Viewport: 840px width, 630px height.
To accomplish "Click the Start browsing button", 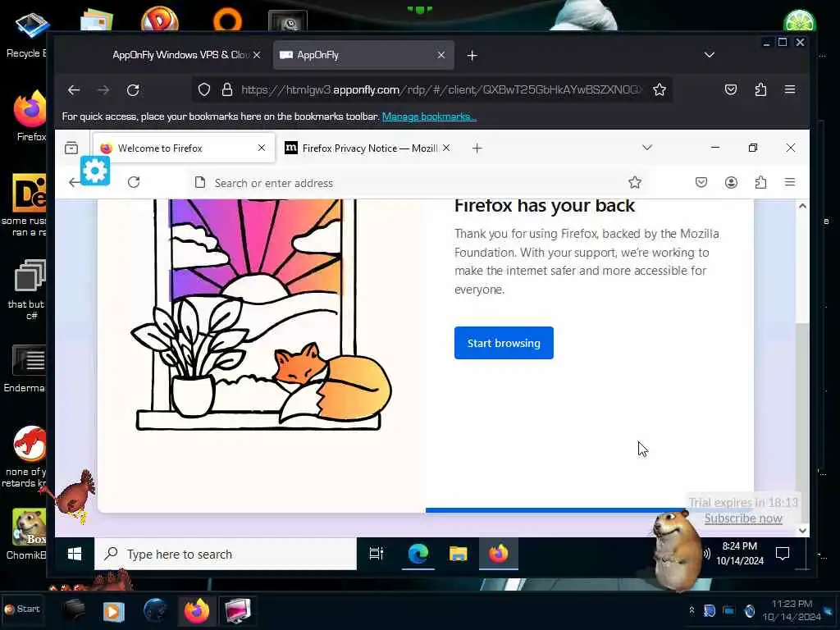I will coord(504,343).
